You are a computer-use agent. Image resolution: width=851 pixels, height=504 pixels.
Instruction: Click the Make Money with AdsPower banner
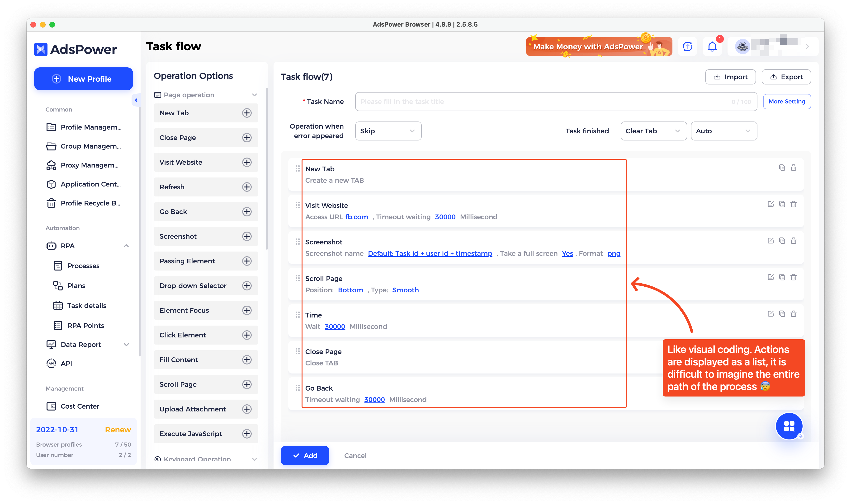(x=599, y=47)
